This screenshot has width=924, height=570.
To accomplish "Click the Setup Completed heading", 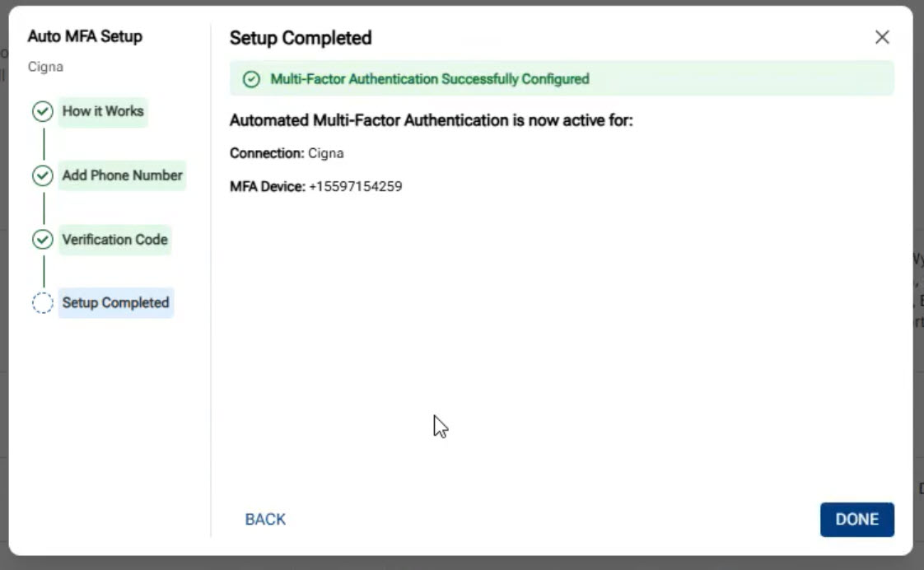I will coord(301,38).
